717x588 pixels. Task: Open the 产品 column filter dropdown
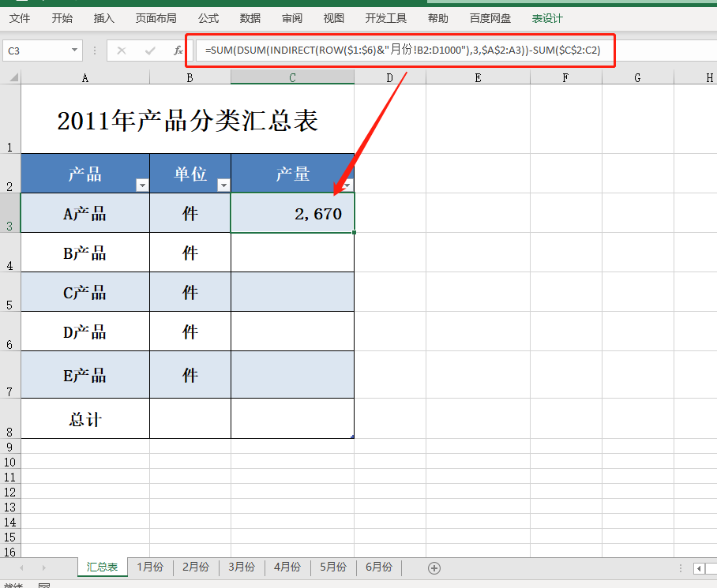tap(142, 185)
